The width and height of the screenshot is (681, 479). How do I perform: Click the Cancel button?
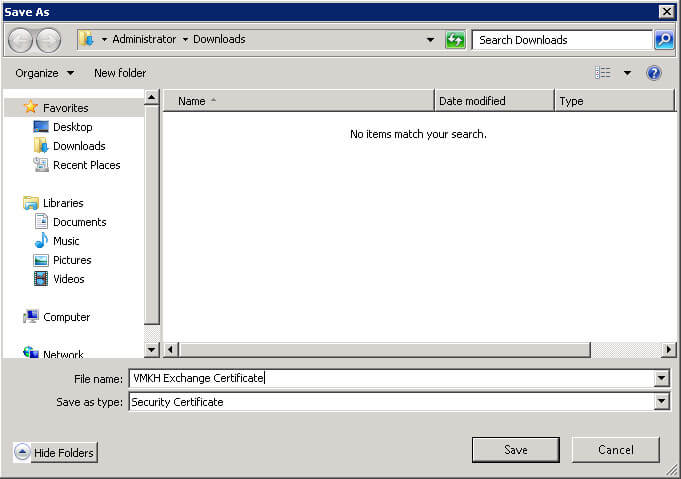[x=616, y=450]
